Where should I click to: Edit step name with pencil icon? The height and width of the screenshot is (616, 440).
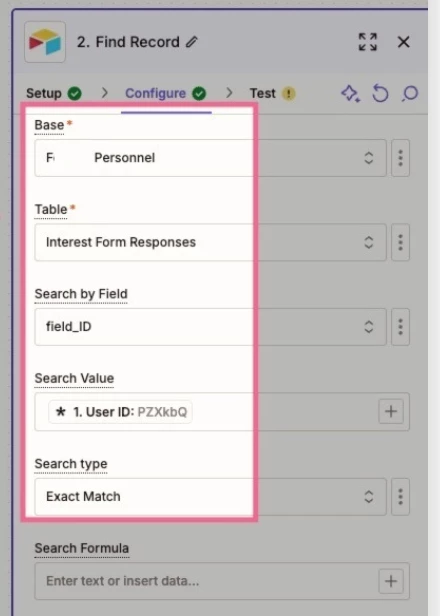[192, 42]
